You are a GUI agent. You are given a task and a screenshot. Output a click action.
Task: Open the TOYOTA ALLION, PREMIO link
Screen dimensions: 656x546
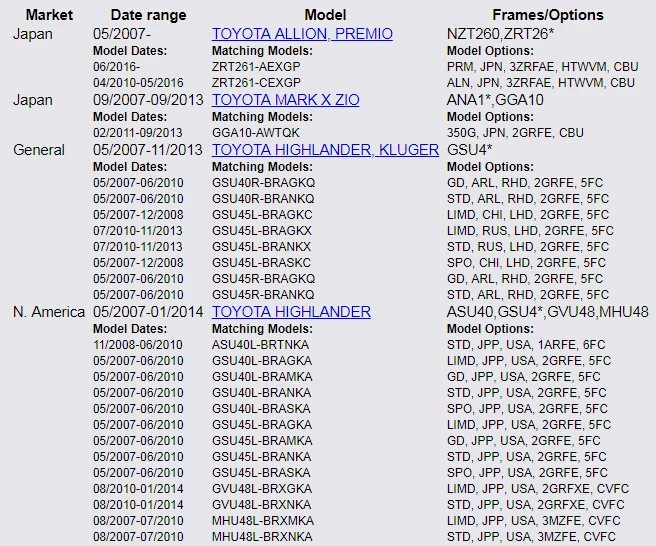pyautogui.click(x=302, y=34)
